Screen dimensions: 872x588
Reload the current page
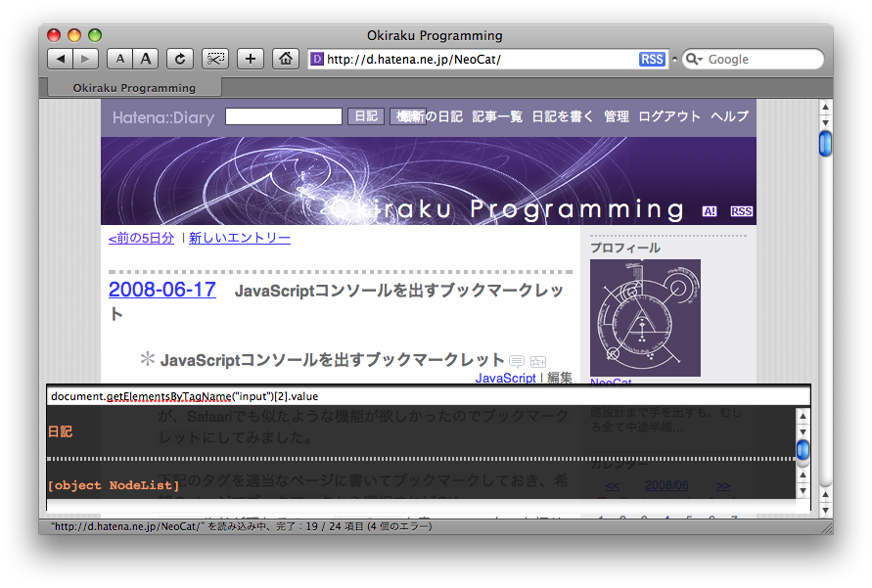tap(179, 59)
